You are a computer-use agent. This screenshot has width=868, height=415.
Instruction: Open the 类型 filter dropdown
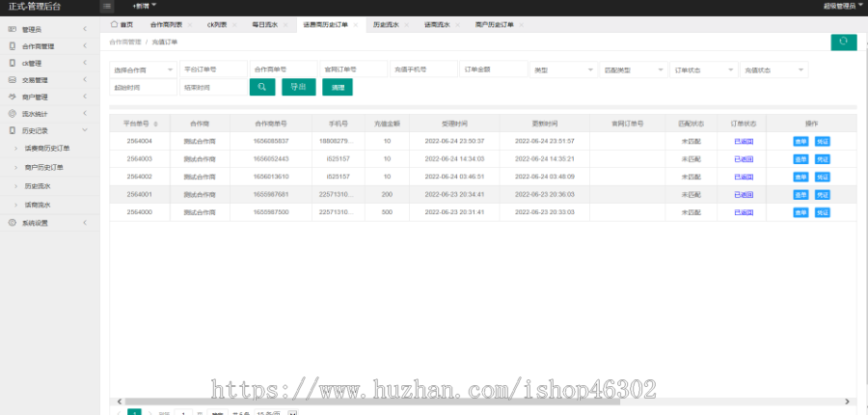[563, 69]
